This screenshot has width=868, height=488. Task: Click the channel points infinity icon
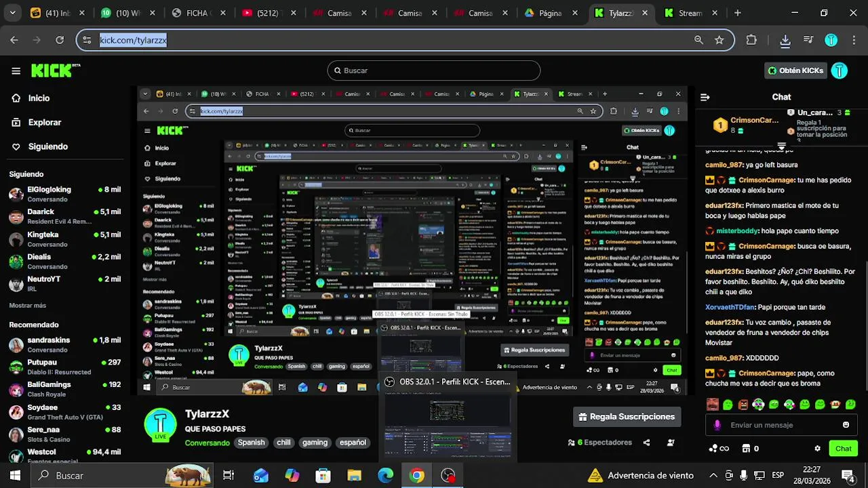[719, 449]
